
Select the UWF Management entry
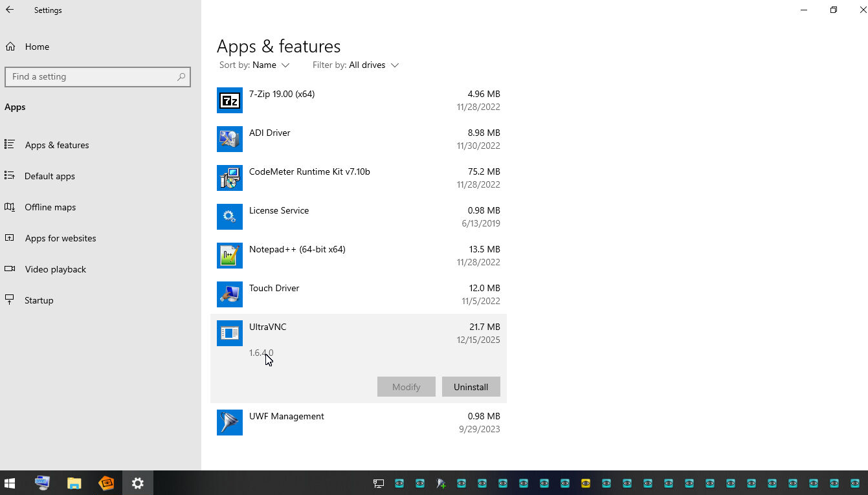pyautogui.click(x=359, y=423)
